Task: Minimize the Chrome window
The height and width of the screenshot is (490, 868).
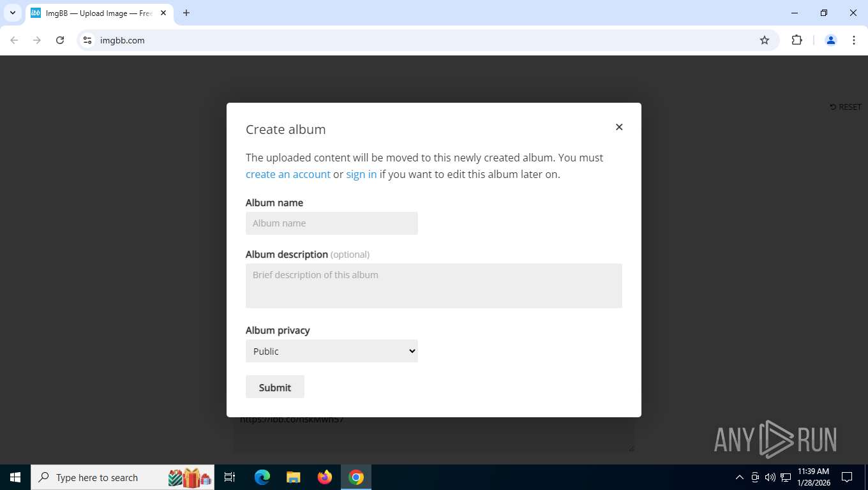Action: click(795, 13)
